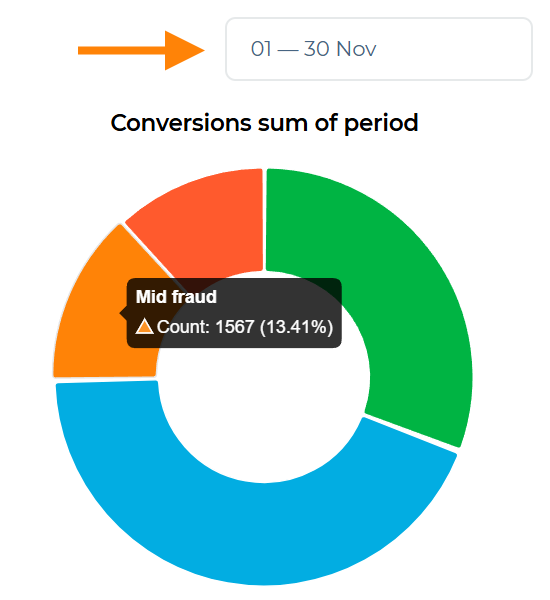Viewport: 550px width, 600px height.
Task: Click the orange arrow pointing at date field
Action: pos(141,51)
